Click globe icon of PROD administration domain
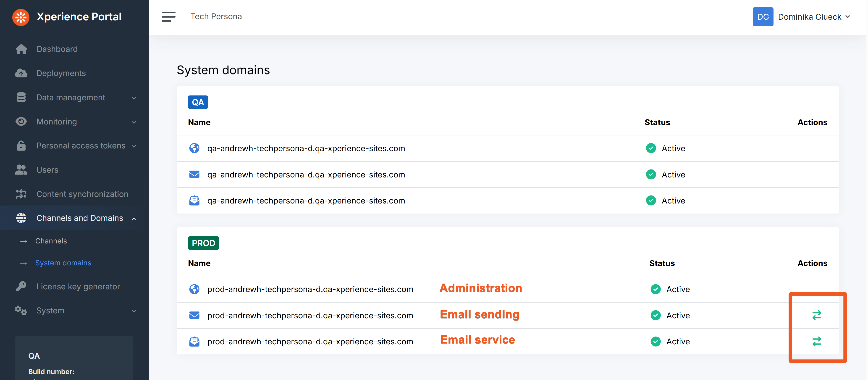This screenshot has width=868, height=380. (194, 289)
